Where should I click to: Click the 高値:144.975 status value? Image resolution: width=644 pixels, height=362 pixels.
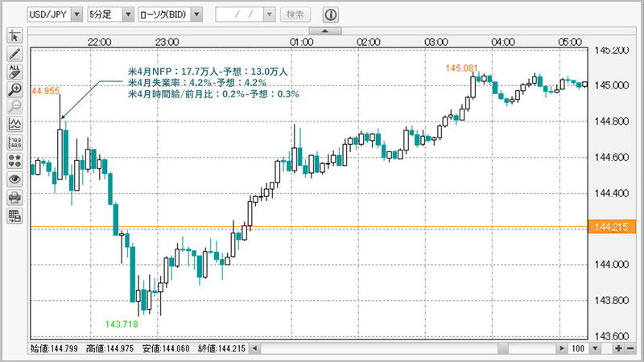pyautogui.click(x=110, y=348)
